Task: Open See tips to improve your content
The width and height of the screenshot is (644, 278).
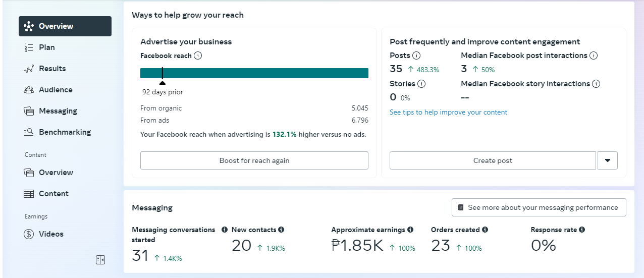Action: pos(448,113)
